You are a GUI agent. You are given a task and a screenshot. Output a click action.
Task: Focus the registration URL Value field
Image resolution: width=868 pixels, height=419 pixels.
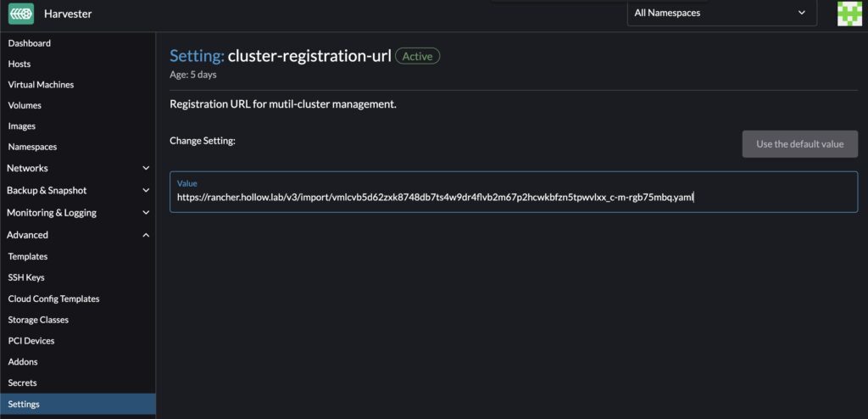click(x=513, y=198)
